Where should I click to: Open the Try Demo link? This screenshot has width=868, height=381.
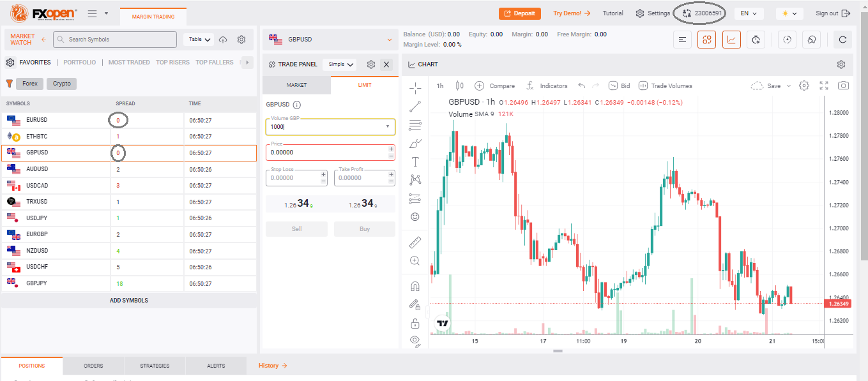(x=572, y=13)
